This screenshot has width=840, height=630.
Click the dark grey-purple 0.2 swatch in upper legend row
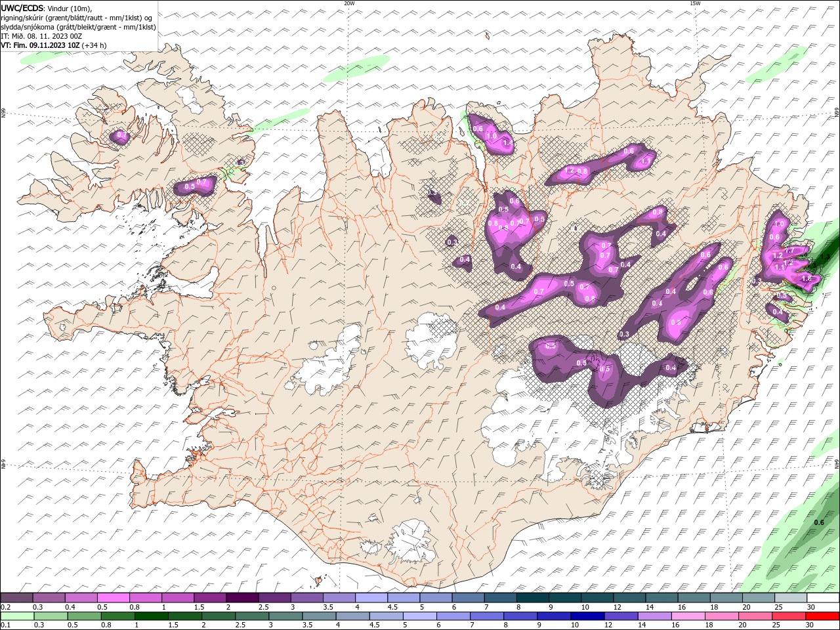16,598
